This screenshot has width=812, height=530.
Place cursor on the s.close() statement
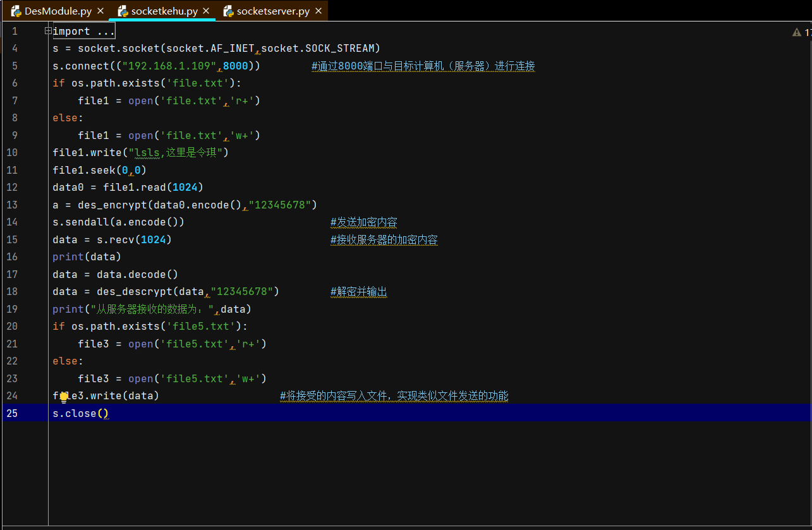[80, 413]
